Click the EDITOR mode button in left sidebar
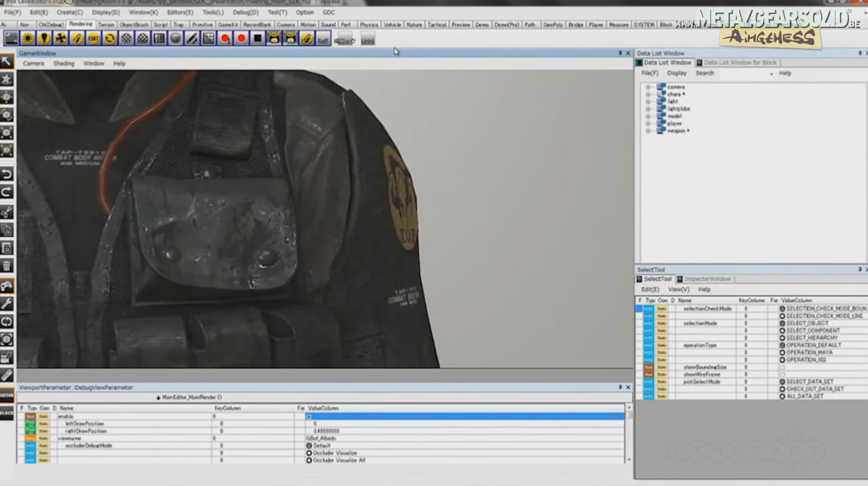The image size is (868, 486). click(x=7, y=395)
